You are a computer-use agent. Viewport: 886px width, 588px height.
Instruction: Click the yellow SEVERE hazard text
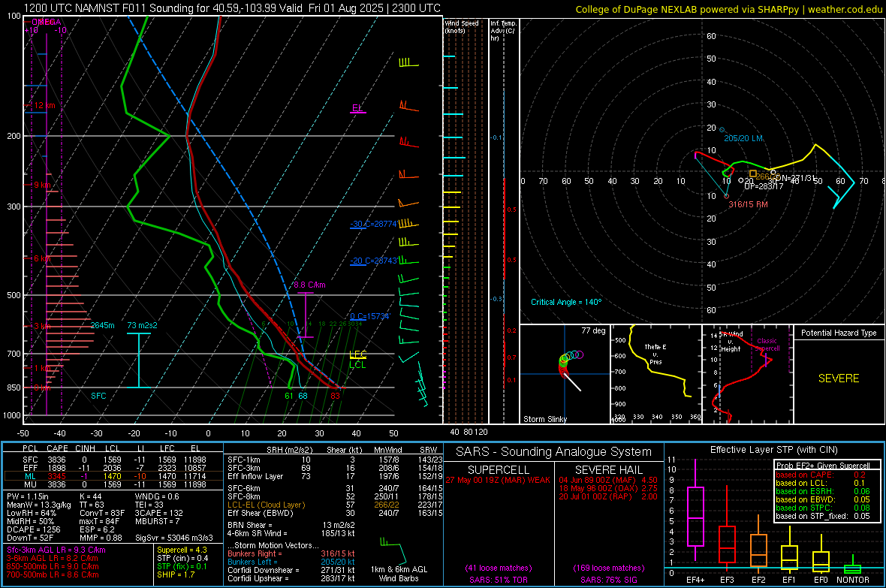click(839, 378)
